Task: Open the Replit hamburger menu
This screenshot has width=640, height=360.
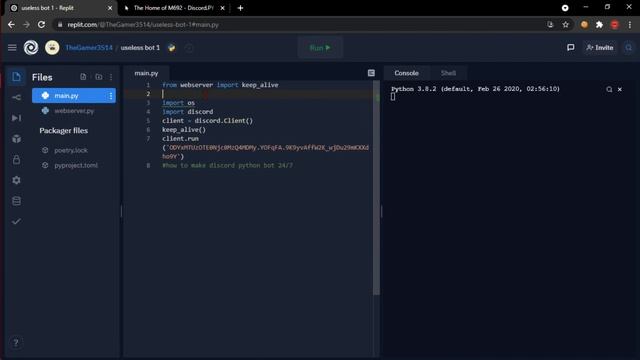Action: pyautogui.click(x=12, y=48)
